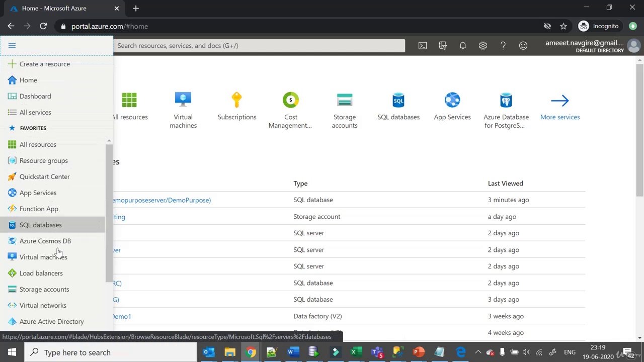
Task: Open Azure Database for PostgreSQL tile
Action: tap(506, 110)
